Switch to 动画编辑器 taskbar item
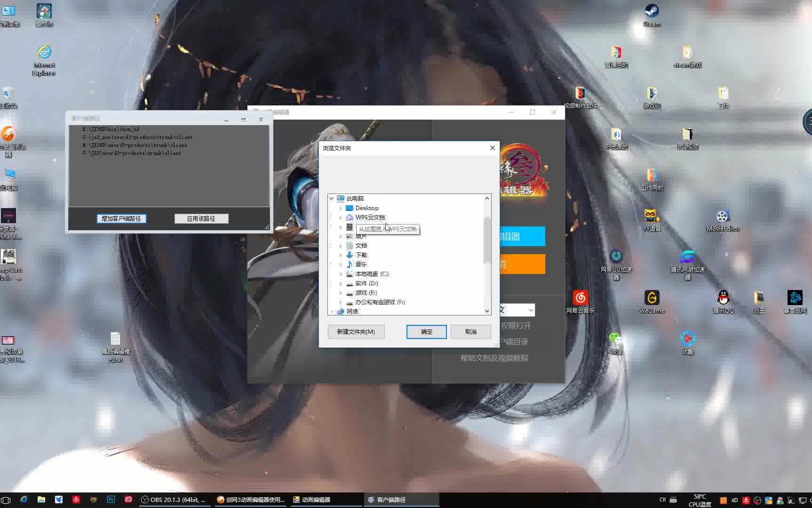Image resolution: width=812 pixels, height=508 pixels. [x=326, y=500]
